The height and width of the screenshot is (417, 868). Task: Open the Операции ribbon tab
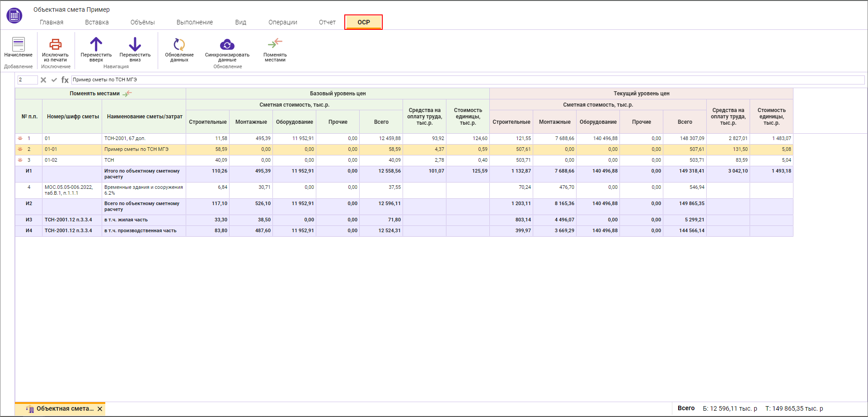point(283,22)
